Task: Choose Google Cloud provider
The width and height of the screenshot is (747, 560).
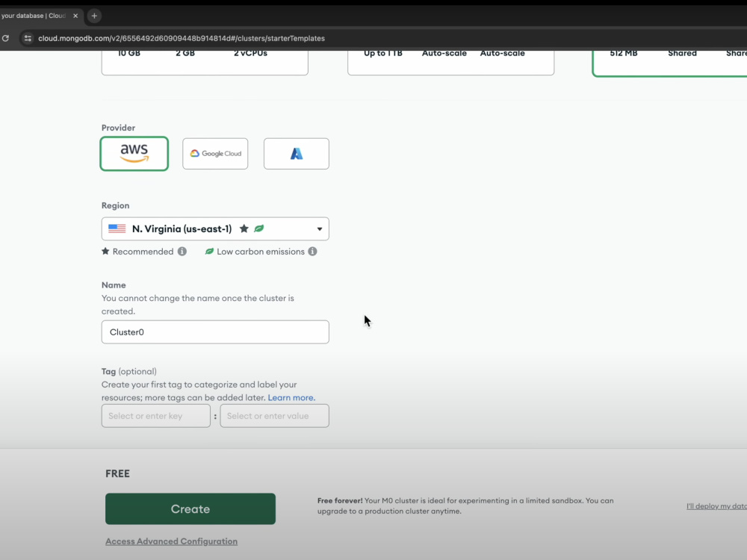Action: click(215, 153)
